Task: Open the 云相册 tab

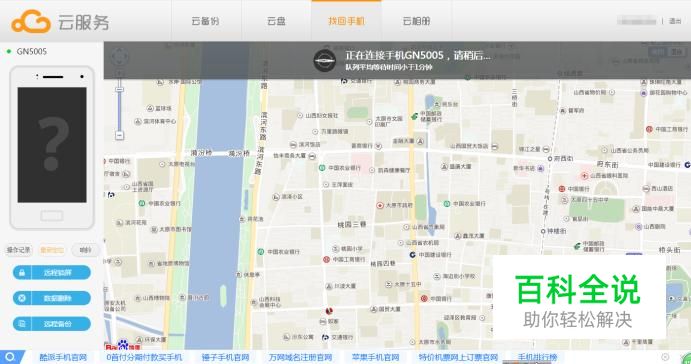Action: click(416, 21)
